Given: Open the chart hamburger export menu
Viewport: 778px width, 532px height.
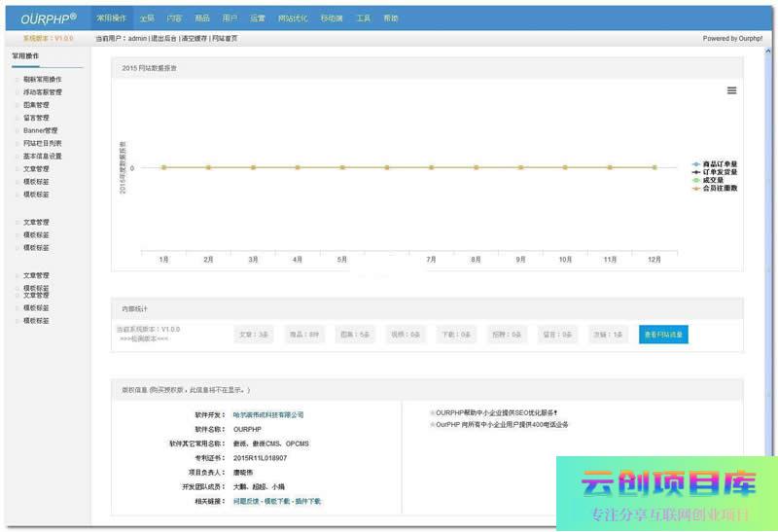Looking at the screenshot, I should [731, 90].
